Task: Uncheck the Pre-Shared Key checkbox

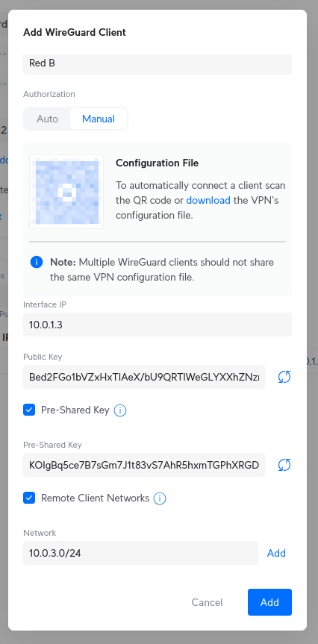Action: [29, 410]
